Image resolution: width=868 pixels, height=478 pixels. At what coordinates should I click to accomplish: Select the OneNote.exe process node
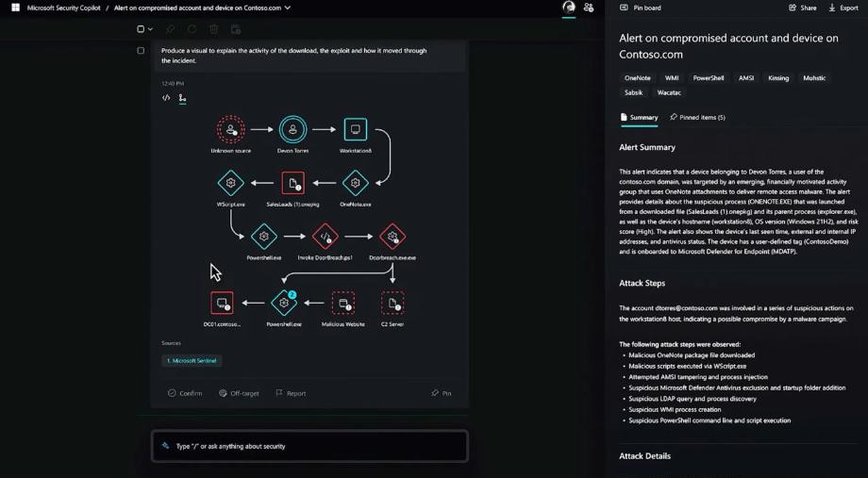[356, 183]
